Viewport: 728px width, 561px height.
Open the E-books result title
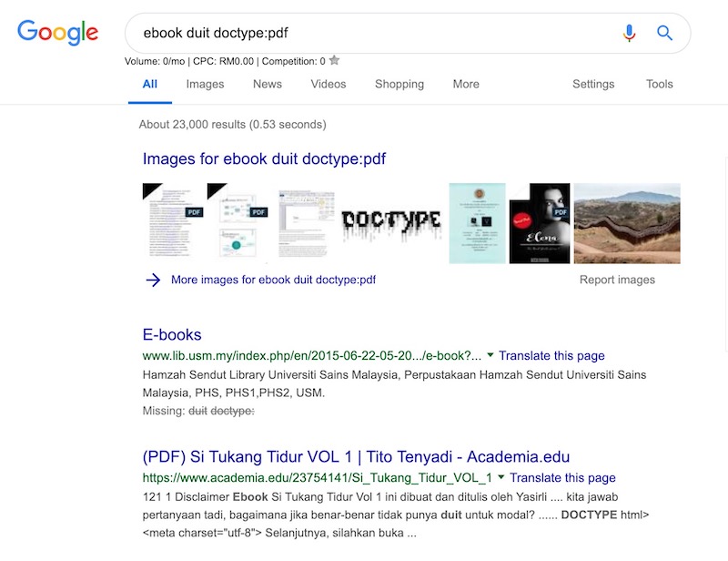(x=172, y=334)
